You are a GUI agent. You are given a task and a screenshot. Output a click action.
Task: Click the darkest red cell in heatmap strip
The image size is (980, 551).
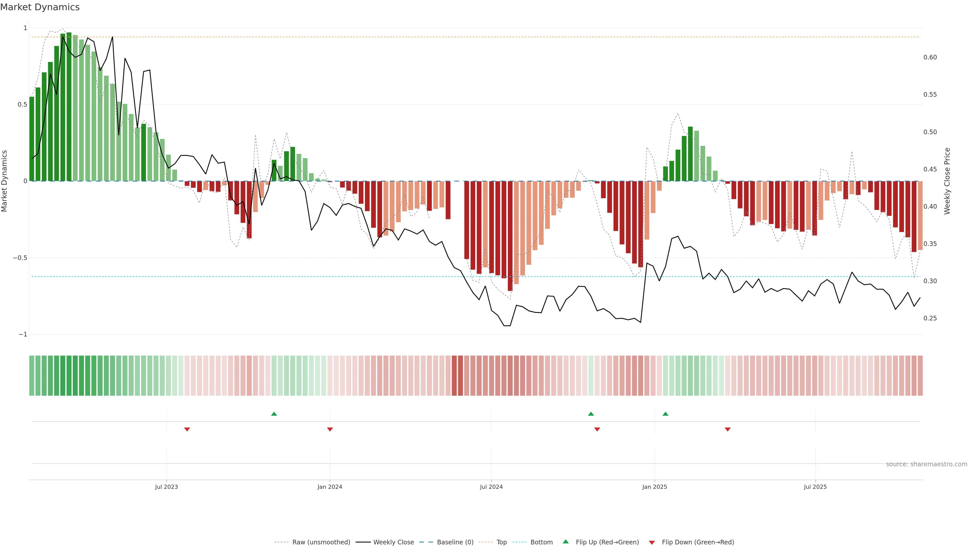(454, 376)
